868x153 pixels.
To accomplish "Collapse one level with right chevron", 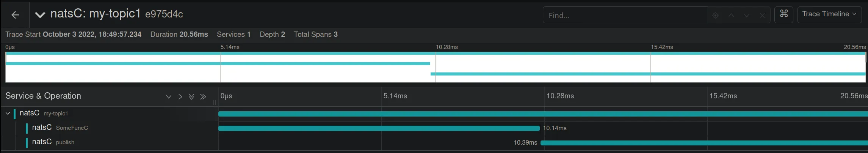I will tap(180, 97).
